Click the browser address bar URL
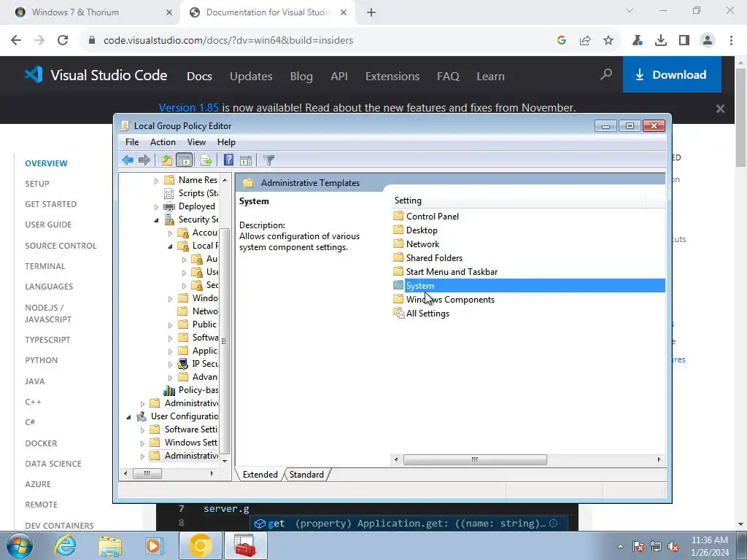The height and width of the screenshot is (560, 747). click(x=228, y=41)
